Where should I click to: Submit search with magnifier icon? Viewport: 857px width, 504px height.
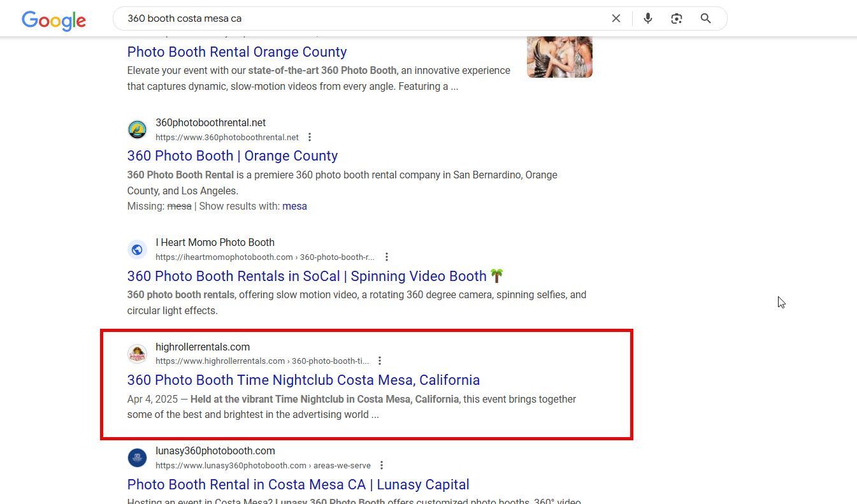click(705, 18)
